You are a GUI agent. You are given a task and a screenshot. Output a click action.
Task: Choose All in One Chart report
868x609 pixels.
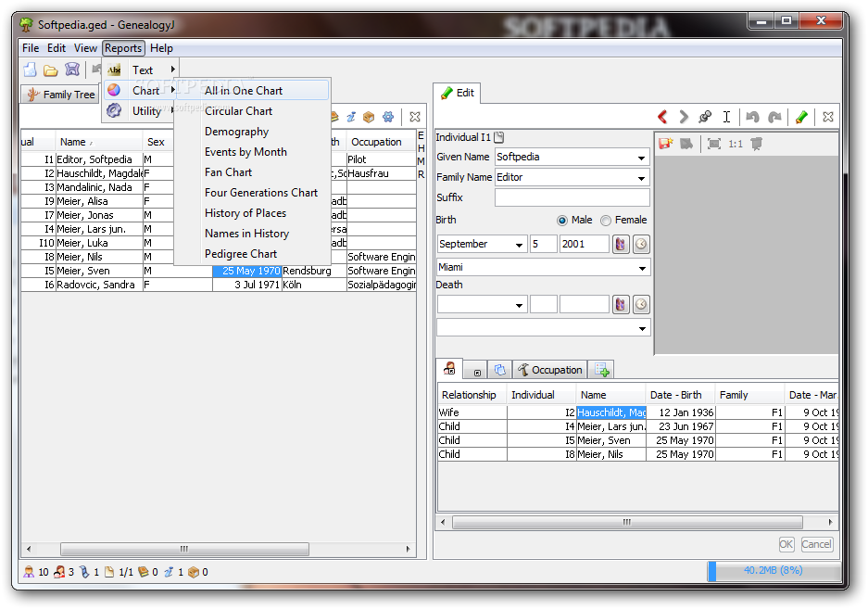(x=252, y=90)
